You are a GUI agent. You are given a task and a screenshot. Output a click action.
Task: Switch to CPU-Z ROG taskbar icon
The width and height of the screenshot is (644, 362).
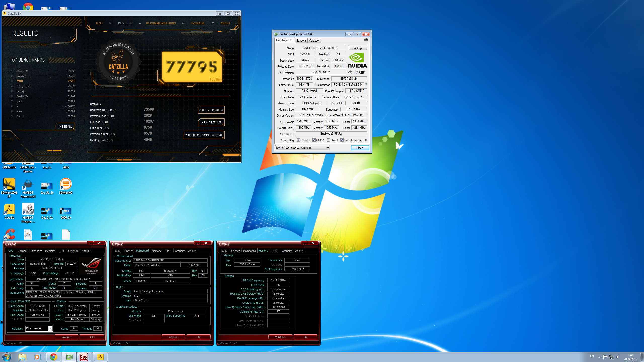(84, 357)
